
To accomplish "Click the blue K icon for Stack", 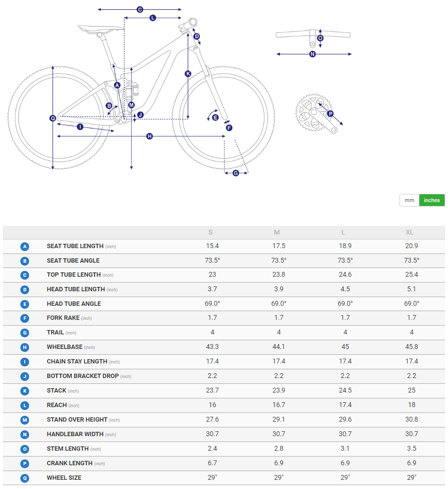I will pyautogui.click(x=25, y=391).
